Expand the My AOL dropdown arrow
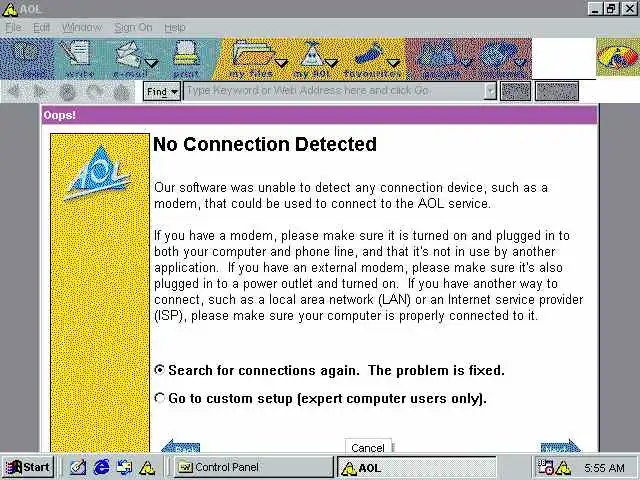Viewport: 640px width, 480px height. tap(332, 63)
